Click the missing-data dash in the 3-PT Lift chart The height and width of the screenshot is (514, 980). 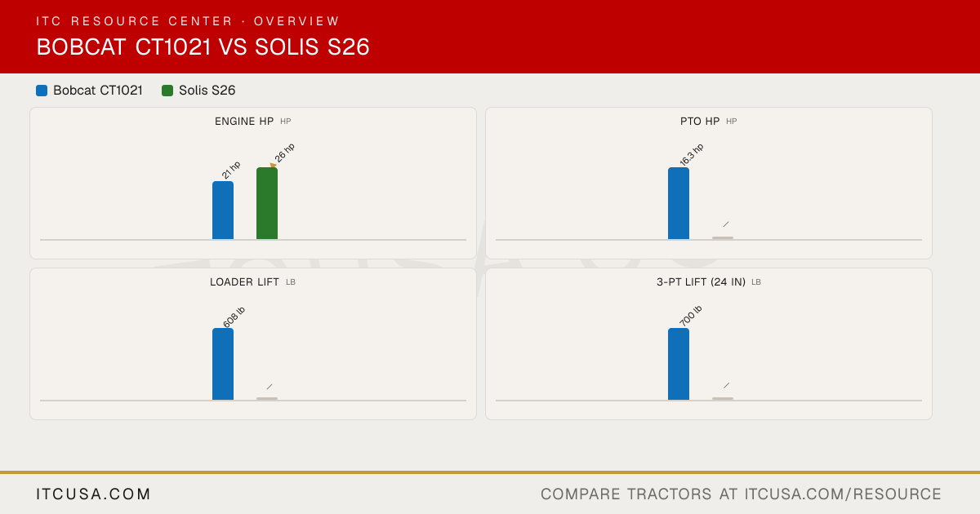tap(726, 385)
